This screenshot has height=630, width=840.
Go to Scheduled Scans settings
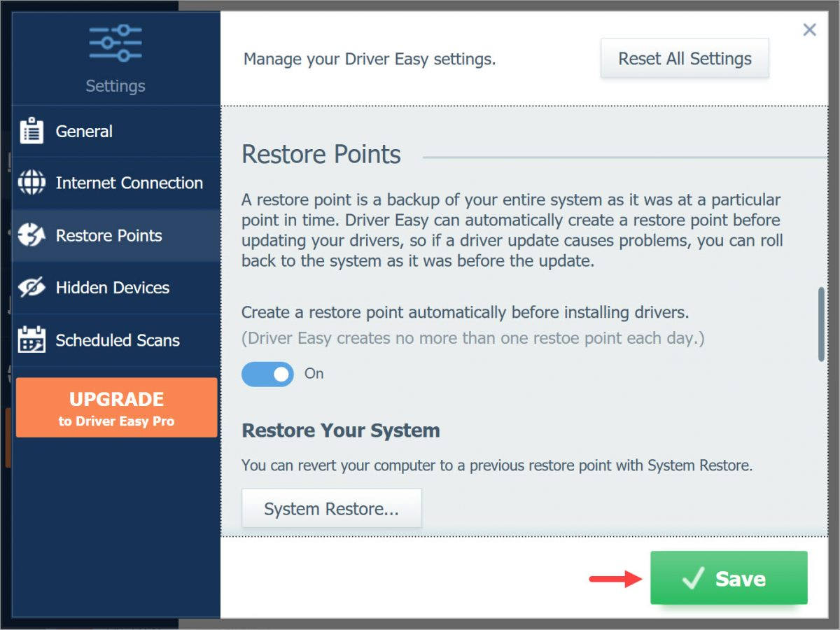coord(116,340)
